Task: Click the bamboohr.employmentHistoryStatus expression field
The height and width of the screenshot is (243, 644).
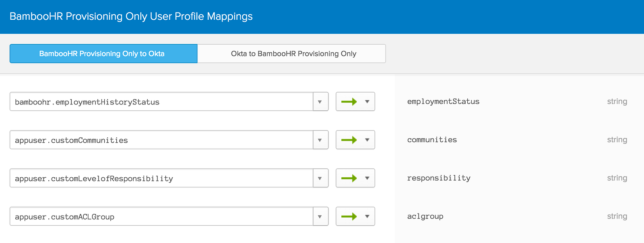Action: 161,102
